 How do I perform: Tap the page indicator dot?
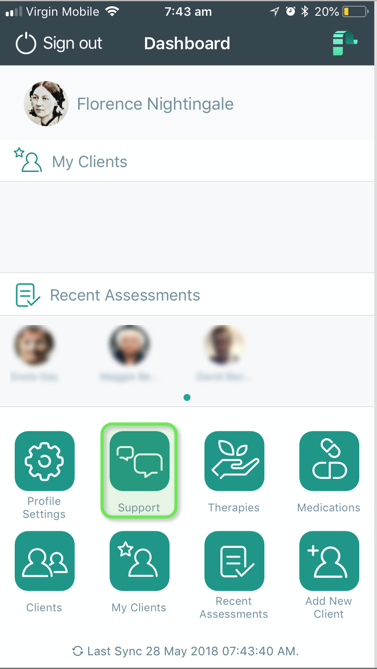[187, 398]
